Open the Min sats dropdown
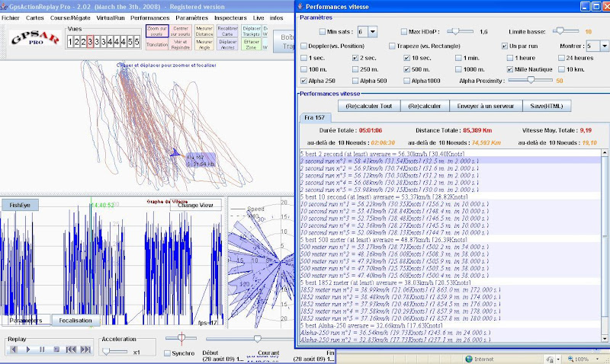 point(372,31)
